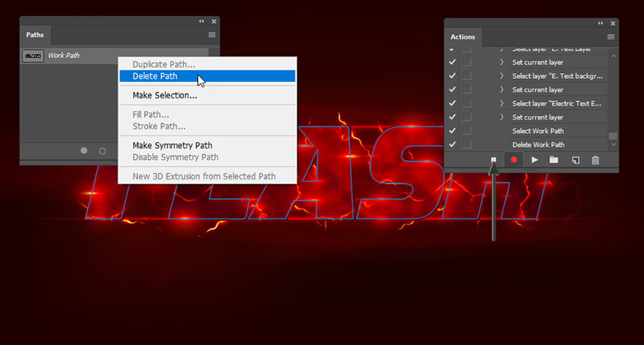Select Make Symmetry Path menu entry
This screenshot has width=644, height=345.
(x=172, y=145)
